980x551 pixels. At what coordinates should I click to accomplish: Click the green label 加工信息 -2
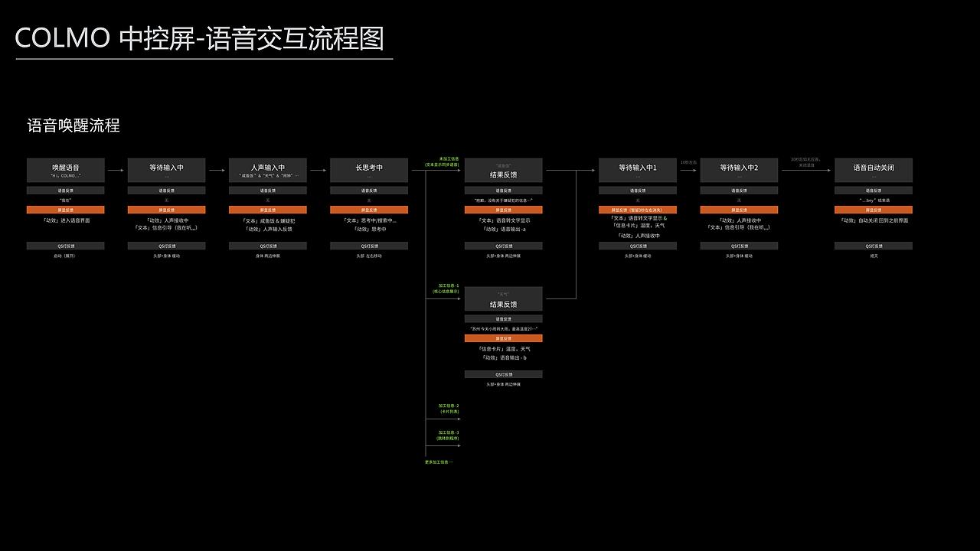pyautogui.click(x=448, y=406)
